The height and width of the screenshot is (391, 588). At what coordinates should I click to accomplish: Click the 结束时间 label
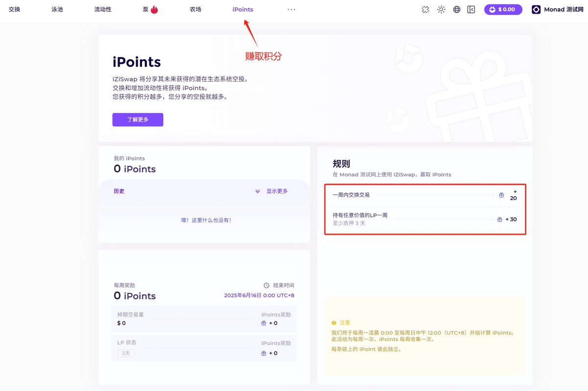pos(284,285)
